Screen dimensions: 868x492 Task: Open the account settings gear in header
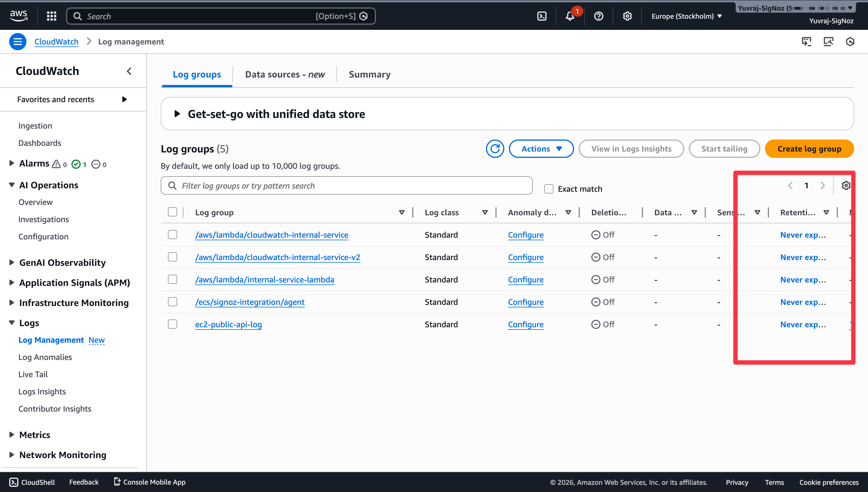click(x=627, y=16)
